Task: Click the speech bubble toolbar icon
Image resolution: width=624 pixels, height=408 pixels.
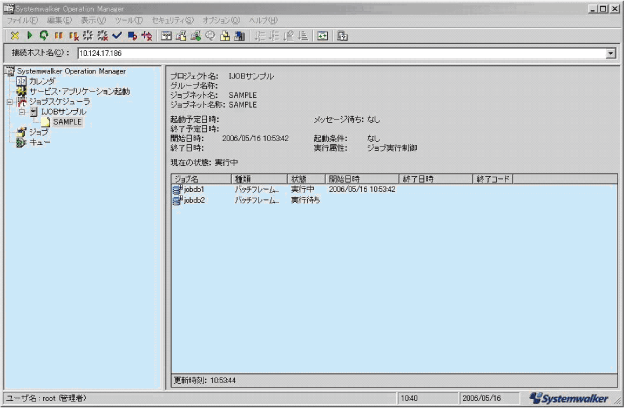Action: pos(210,36)
